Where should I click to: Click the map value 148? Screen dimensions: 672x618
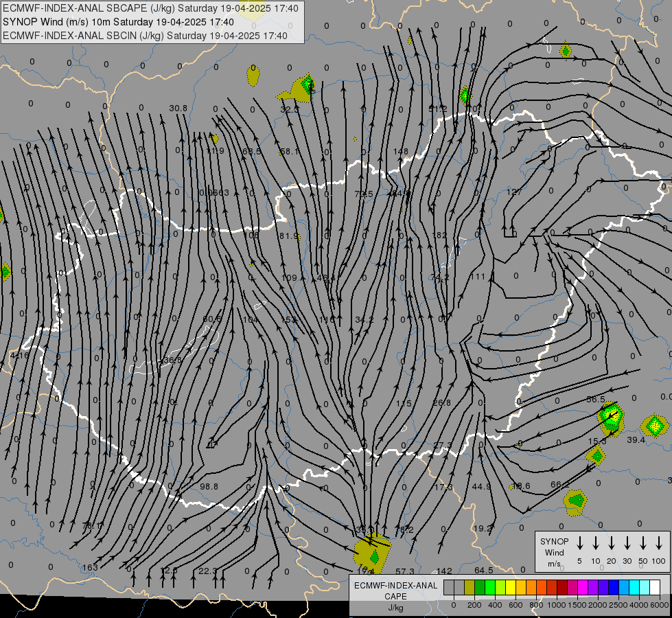[401, 151]
